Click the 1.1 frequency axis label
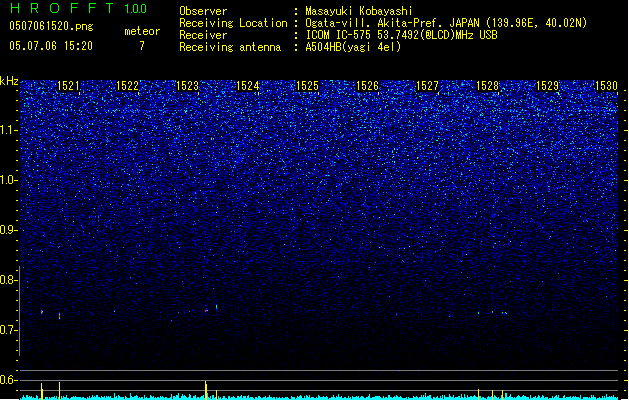This screenshot has width=629, height=400. click(x=8, y=130)
